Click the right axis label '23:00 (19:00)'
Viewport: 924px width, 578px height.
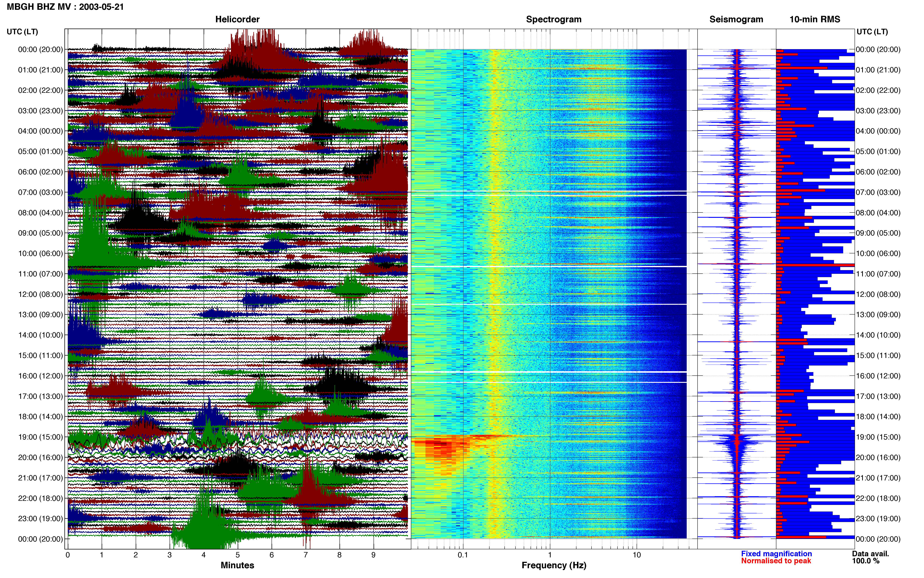[x=878, y=519]
